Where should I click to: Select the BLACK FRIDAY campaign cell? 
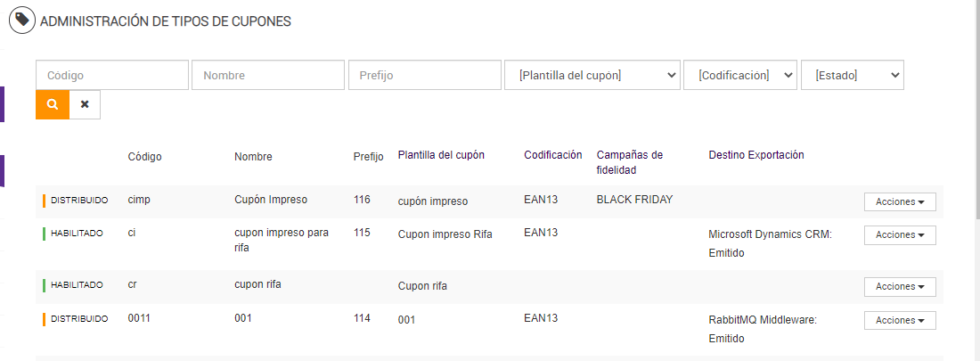(634, 200)
